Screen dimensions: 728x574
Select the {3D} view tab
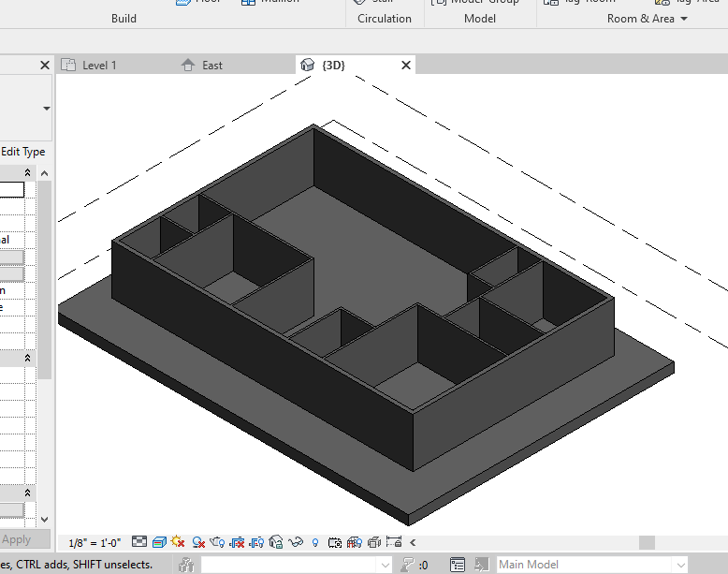pos(333,65)
